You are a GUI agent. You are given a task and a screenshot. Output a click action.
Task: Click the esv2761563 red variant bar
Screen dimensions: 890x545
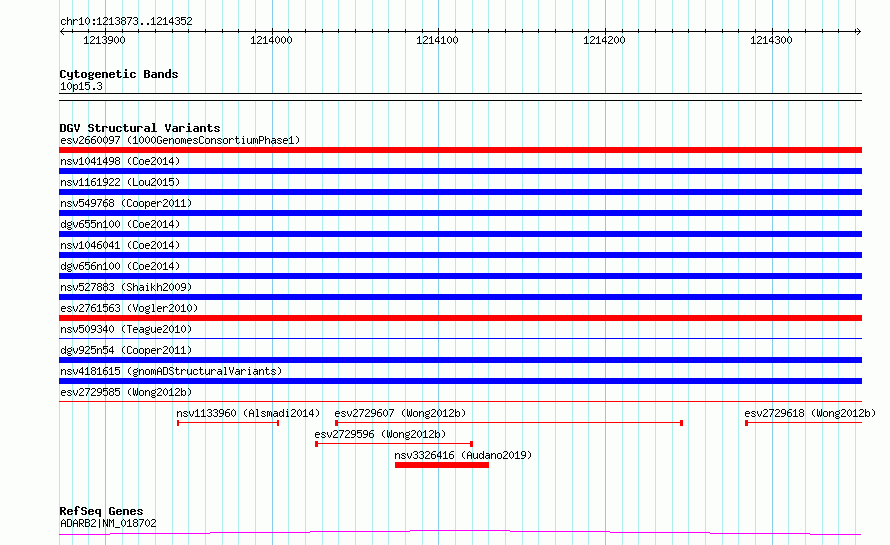pos(460,318)
